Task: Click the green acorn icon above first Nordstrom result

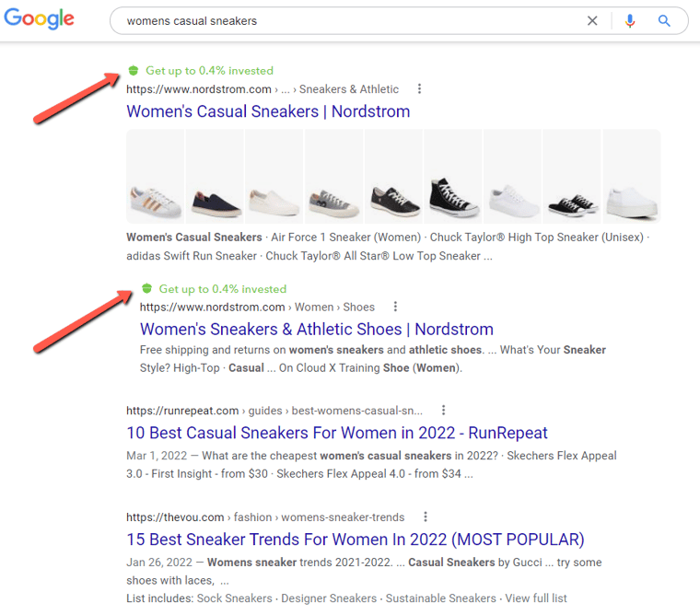Action: tap(133, 71)
